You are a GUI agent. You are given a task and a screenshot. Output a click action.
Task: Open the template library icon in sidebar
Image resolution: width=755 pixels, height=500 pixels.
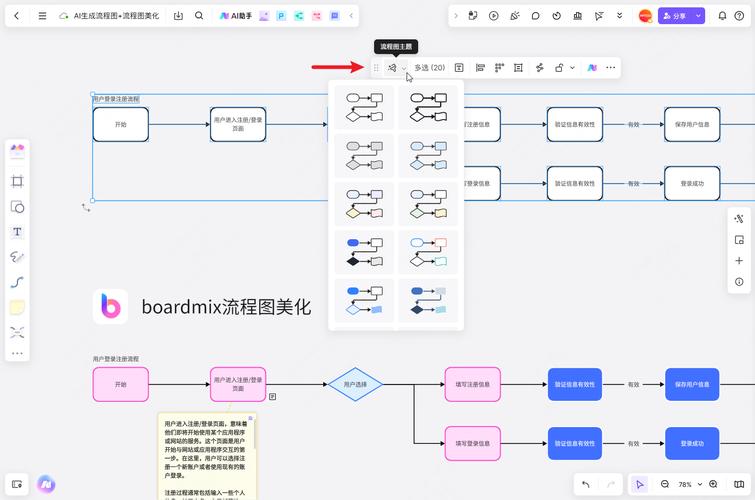point(17,151)
